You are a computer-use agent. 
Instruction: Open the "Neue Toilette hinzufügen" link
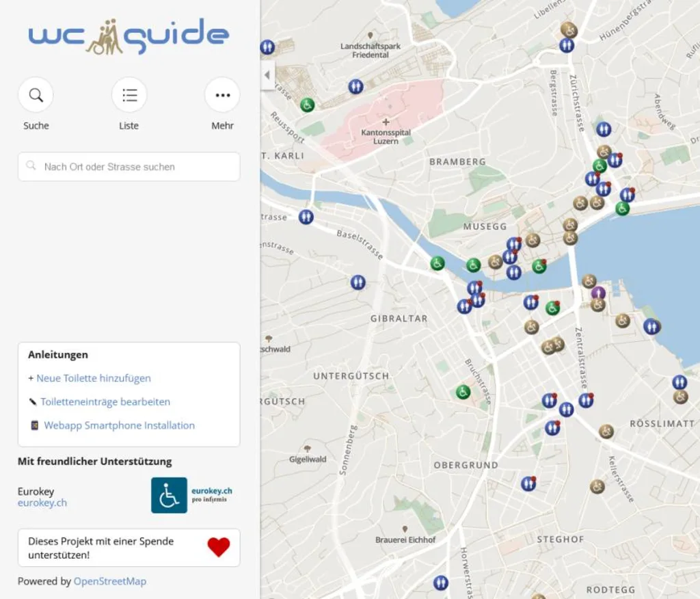94,378
